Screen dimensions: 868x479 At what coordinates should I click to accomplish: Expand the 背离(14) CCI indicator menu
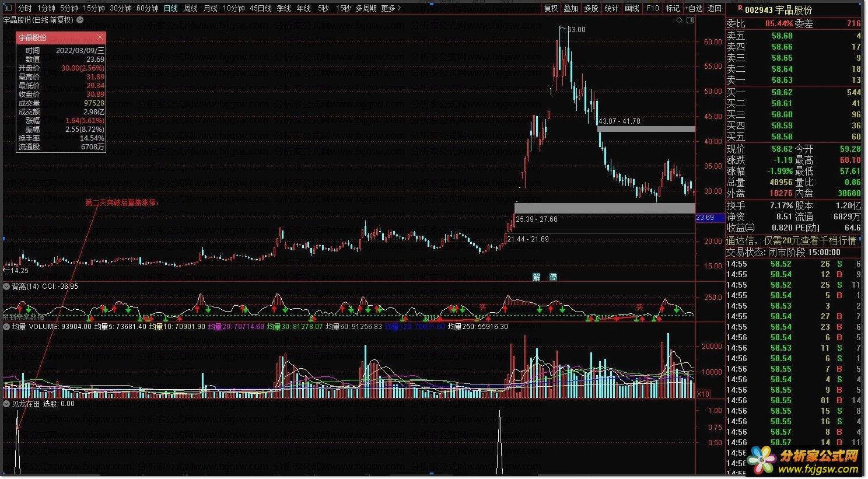pyautogui.click(x=6, y=286)
